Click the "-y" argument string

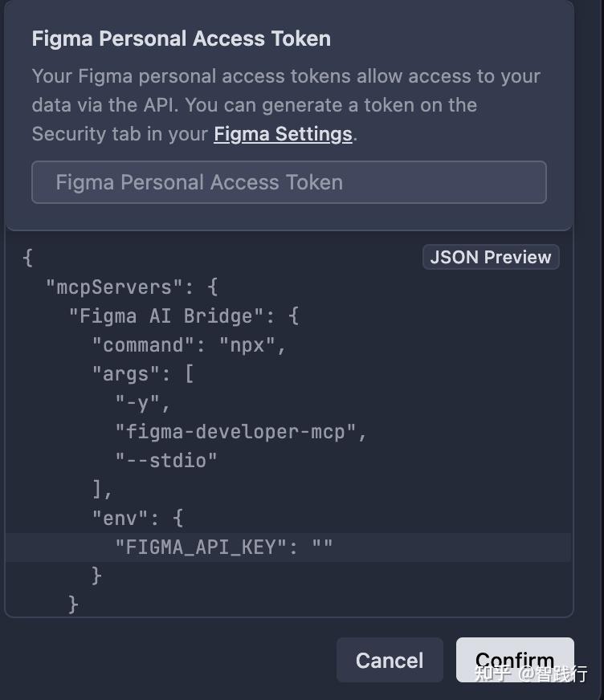(x=137, y=403)
